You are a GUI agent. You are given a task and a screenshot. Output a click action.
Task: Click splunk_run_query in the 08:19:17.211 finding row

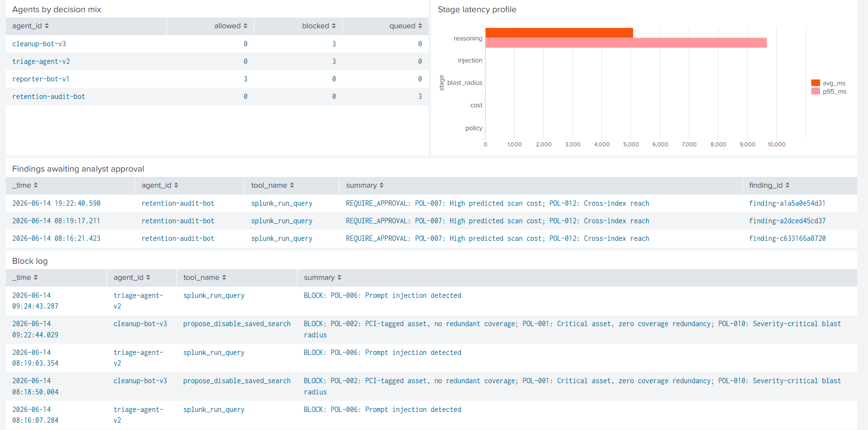282,221
